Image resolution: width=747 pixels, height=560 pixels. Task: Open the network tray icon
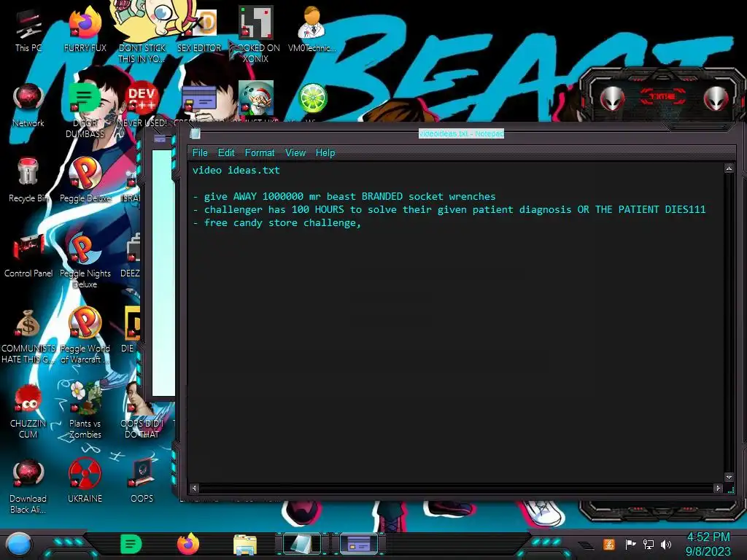[x=649, y=544]
